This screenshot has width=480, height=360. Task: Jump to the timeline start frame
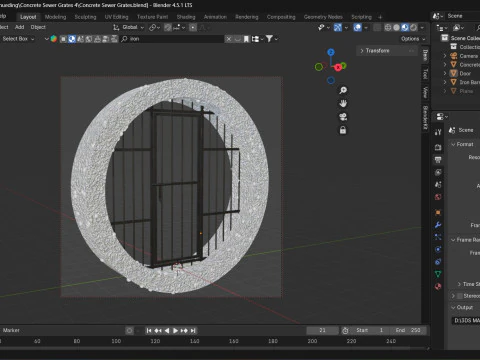coord(149,331)
